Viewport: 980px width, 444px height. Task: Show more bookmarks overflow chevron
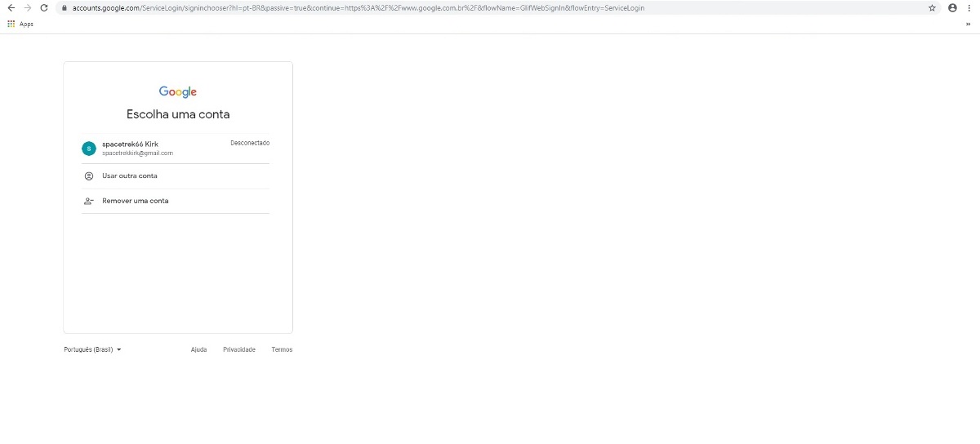pyautogui.click(x=969, y=24)
